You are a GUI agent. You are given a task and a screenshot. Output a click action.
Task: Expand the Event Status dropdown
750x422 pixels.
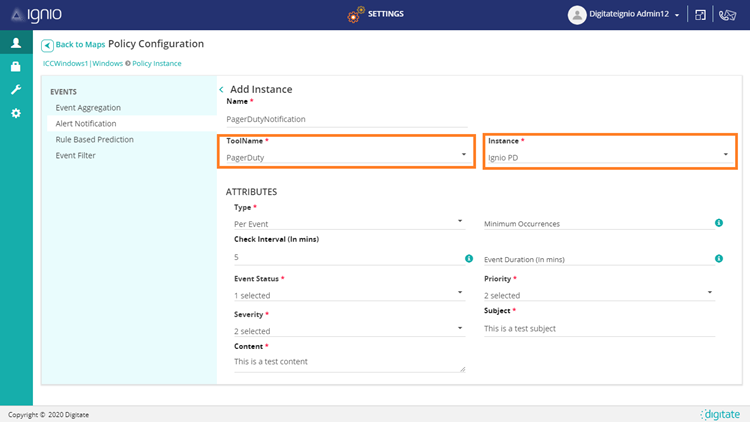[x=348, y=295]
